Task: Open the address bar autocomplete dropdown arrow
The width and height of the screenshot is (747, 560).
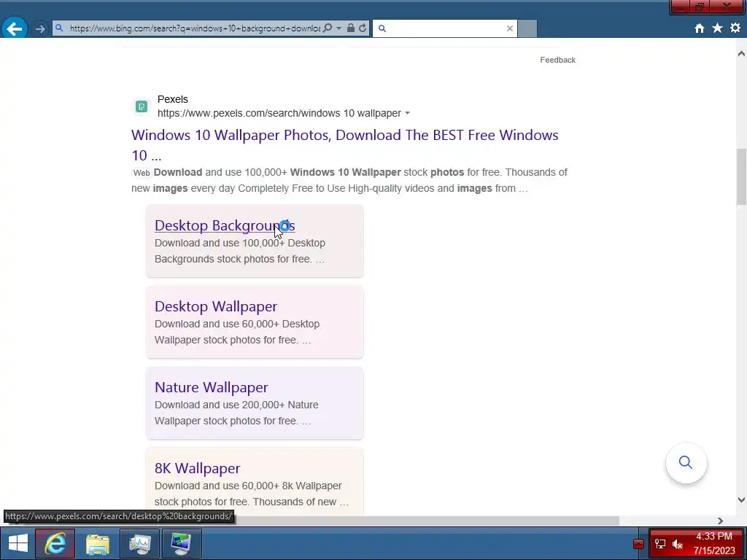Action: point(338,28)
